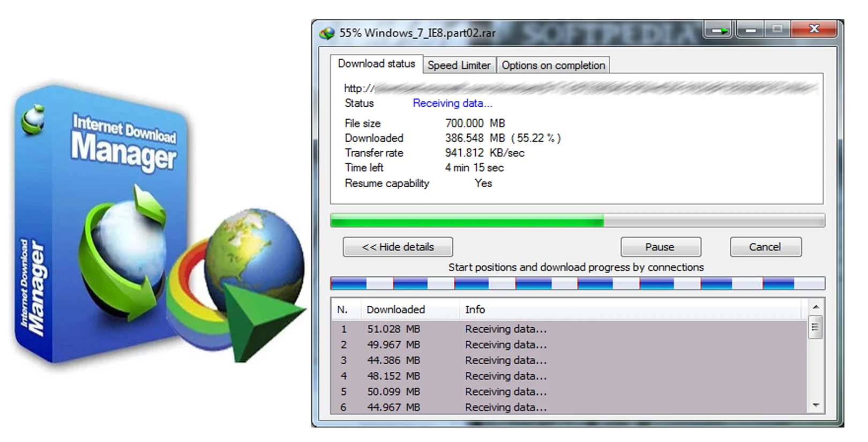
Task: Sort by the Downloaded column header
Action: (x=410, y=310)
